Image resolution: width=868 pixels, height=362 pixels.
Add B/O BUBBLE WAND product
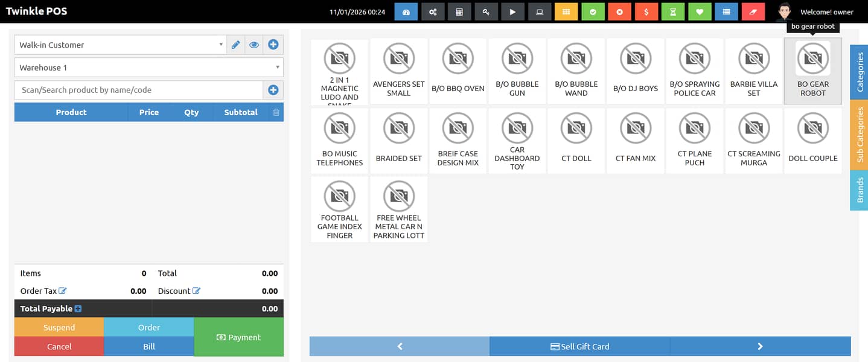point(576,71)
